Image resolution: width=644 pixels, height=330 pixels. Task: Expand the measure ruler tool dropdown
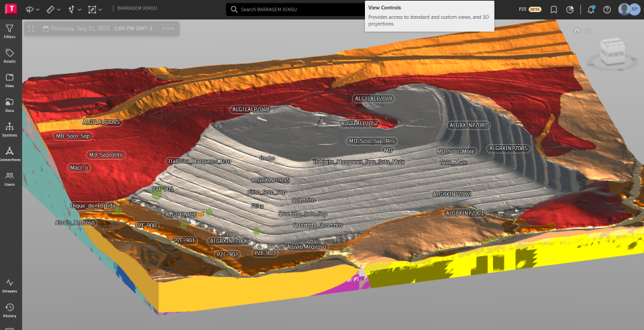click(x=58, y=9)
